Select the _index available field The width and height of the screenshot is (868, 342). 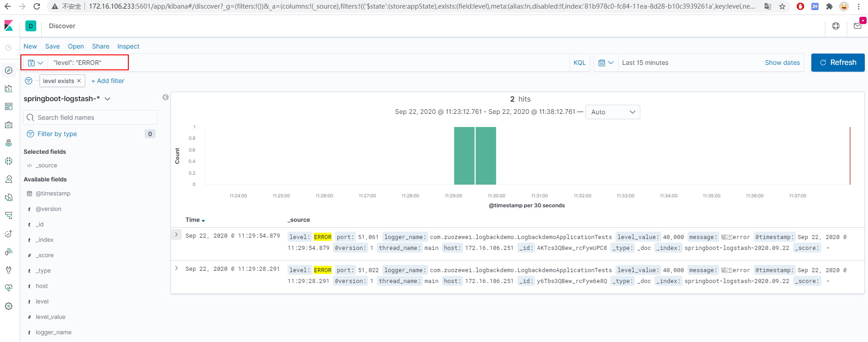point(45,239)
